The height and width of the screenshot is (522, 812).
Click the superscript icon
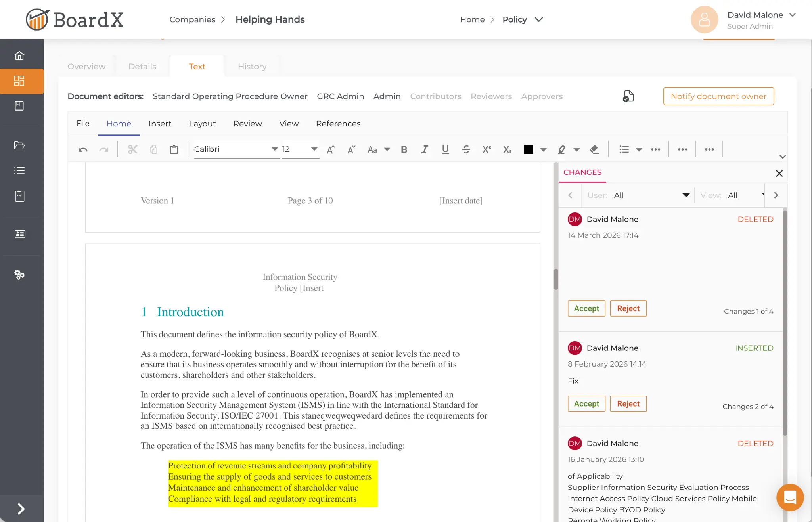coord(486,149)
